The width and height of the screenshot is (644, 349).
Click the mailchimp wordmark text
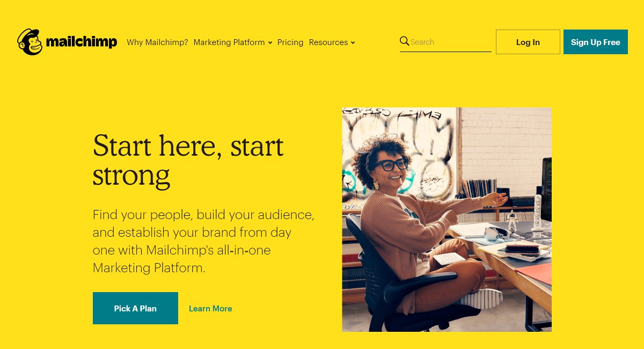pos(82,42)
